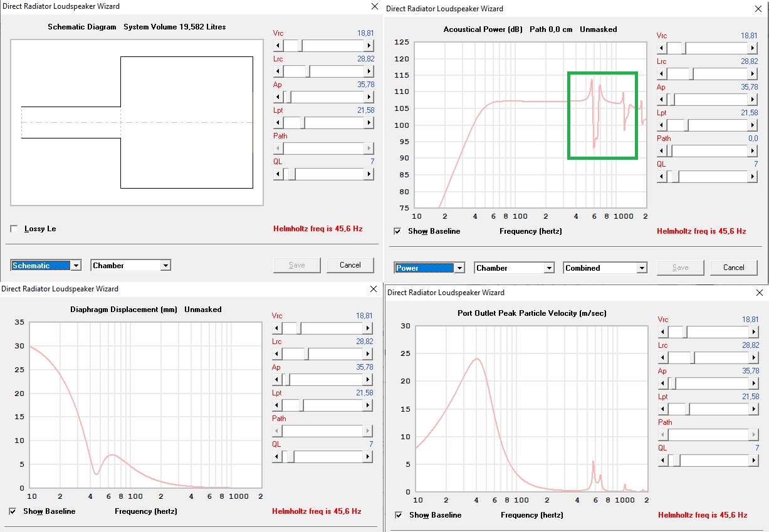Screen dimensions: 769x532
Task: Click QL right arrow in Schematic Diagram window
Action: [369, 174]
